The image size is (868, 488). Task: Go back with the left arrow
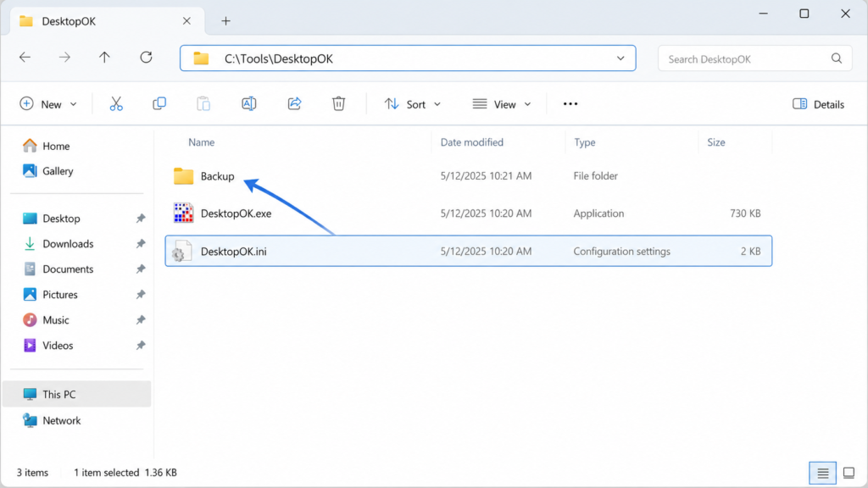(x=25, y=58)
